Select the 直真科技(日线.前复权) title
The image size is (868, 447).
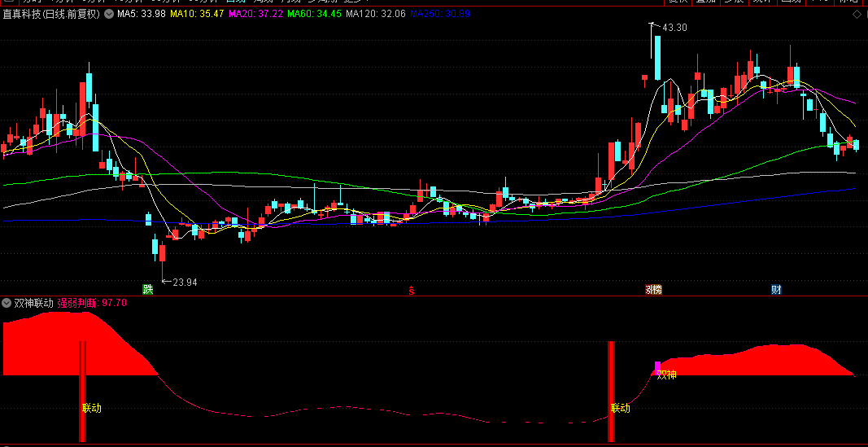[x=51, y=14]
